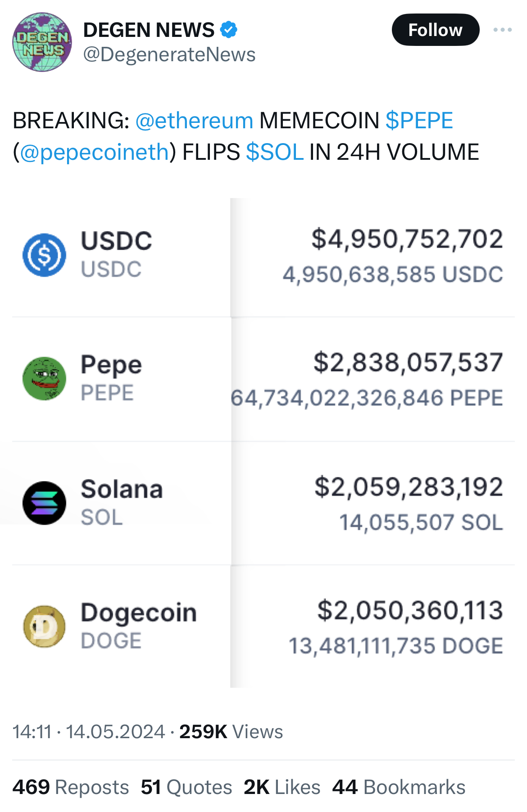
Task: Open the @pepecoineth mention
Action: (x=94, y=152)
